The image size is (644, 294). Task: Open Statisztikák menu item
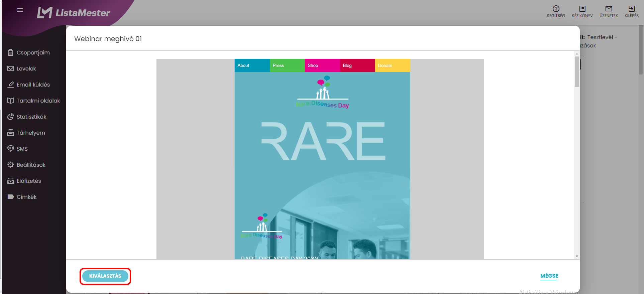31,117
